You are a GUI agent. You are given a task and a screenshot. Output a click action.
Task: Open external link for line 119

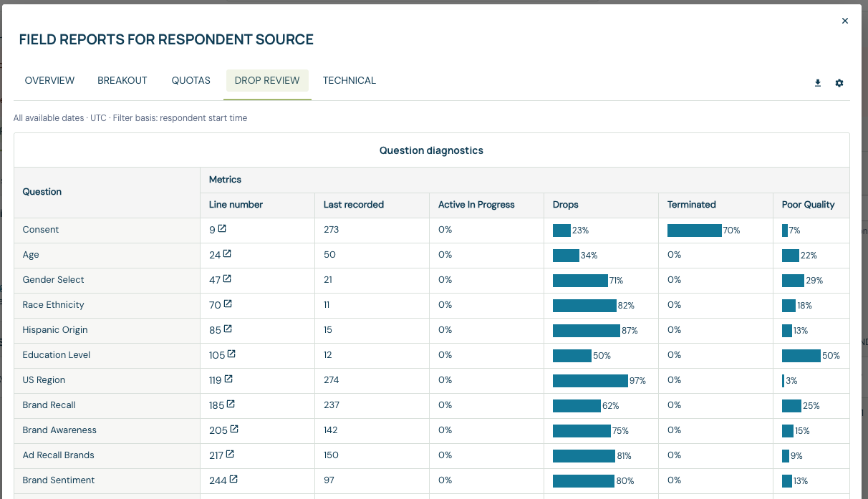tap(228, 379)
